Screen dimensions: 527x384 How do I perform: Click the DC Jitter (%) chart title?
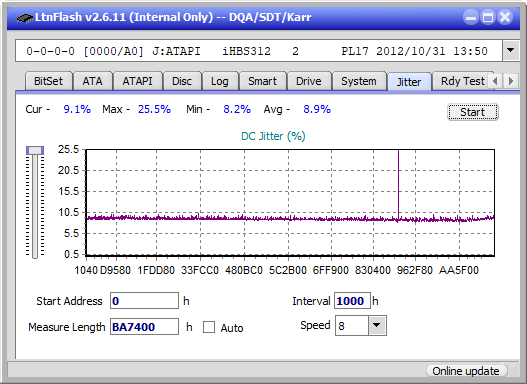(273, 136)
